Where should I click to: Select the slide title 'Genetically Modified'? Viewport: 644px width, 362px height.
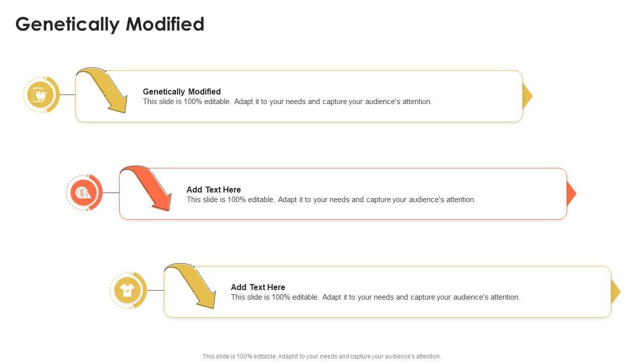[110, 24]
